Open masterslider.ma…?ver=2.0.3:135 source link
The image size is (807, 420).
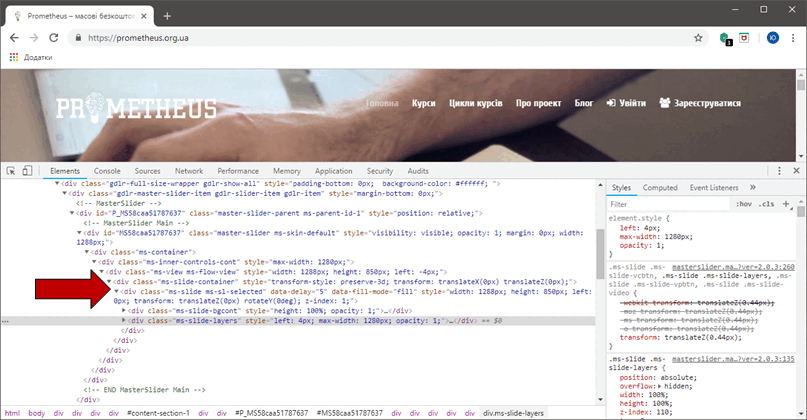733,359
